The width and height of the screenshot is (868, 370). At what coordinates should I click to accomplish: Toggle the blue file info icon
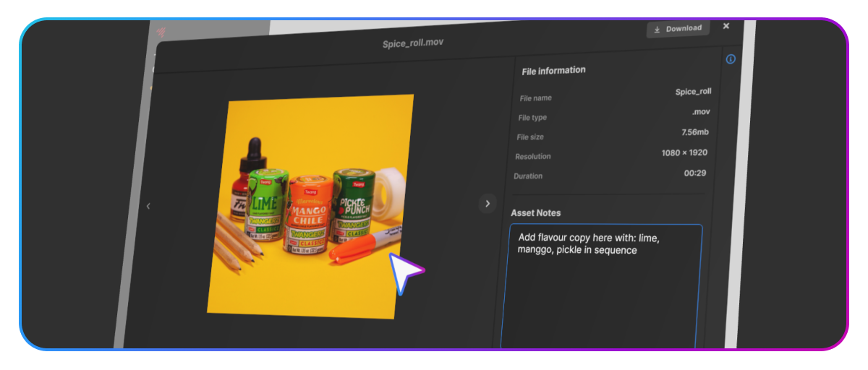pyautogui.click(x=731, y=59)
